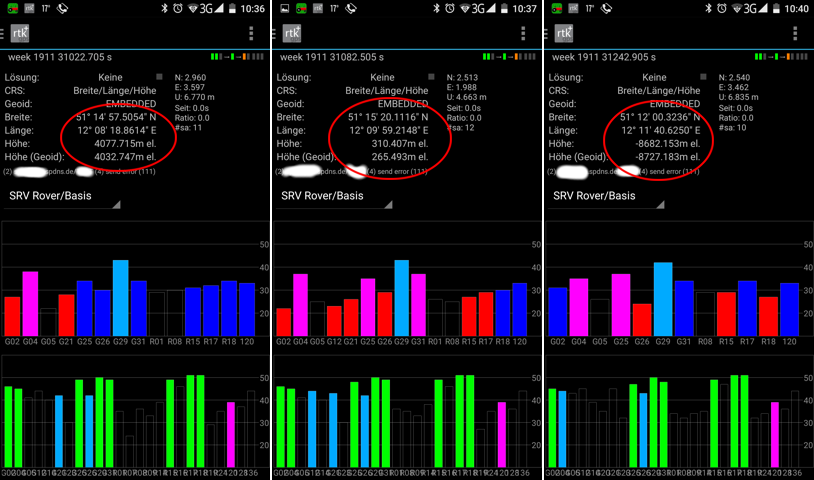Tap the rtk app icon in the 10:37 screen
Screen dimensions: 814x480
[291, 34]
